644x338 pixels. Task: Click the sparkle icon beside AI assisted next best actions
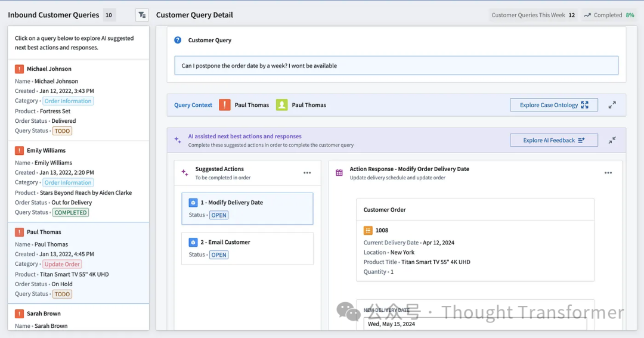(x=178, y=140)
